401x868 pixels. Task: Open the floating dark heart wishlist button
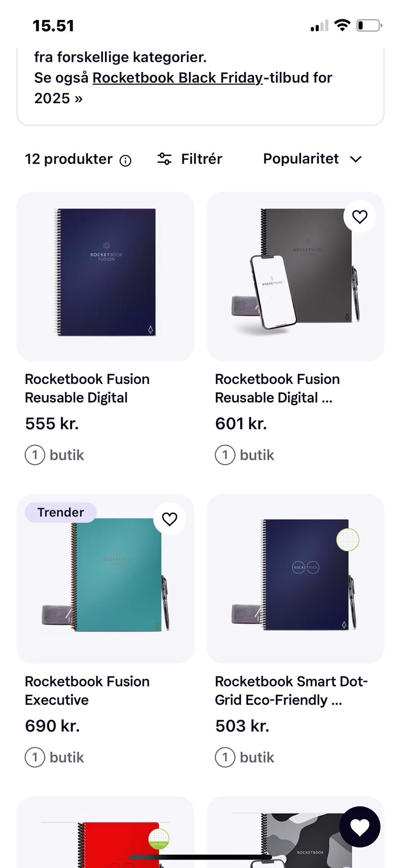click(360, 827)
